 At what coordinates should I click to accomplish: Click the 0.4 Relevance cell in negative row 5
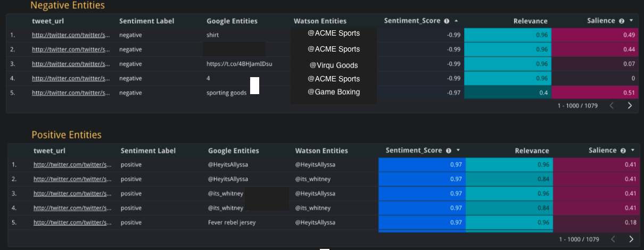point(508,93)
